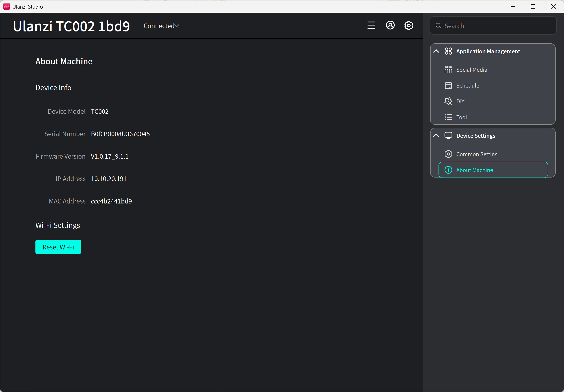The image size is (564, 392).
Task: Click the firmware version V1.0.17_9.1.1
Action: click(x=110, y=156)
